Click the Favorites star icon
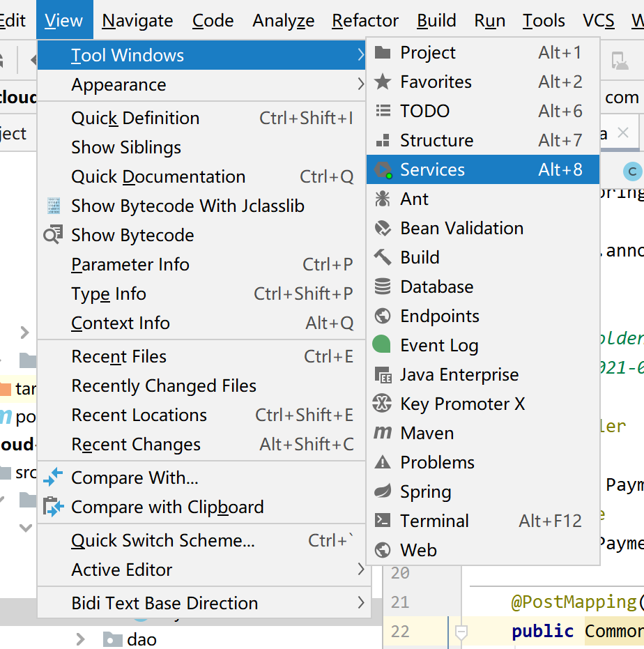 tap(383, 82)
